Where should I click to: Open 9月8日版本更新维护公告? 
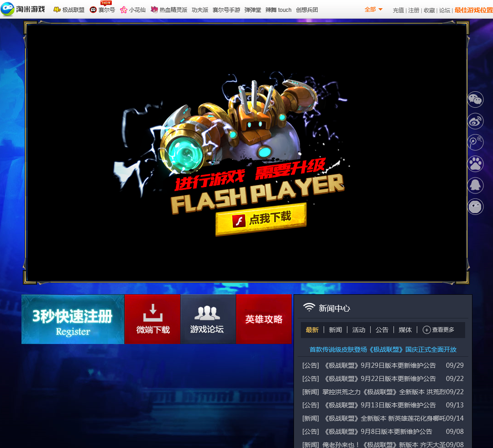378,432
